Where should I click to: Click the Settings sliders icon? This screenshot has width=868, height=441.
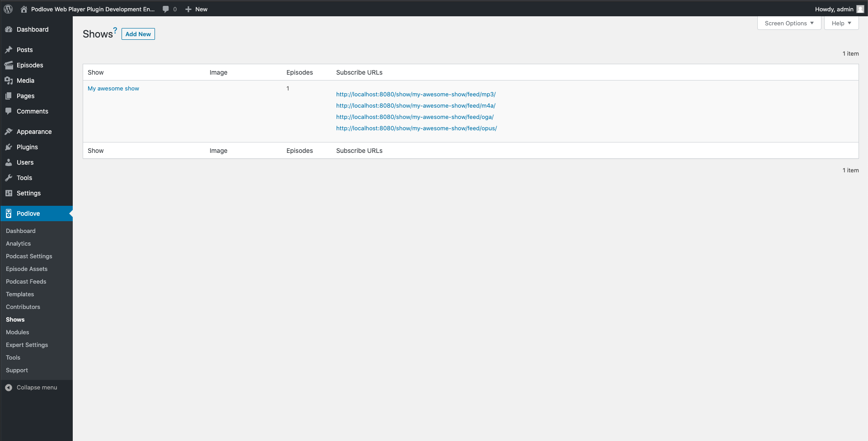tap(9, 193)
